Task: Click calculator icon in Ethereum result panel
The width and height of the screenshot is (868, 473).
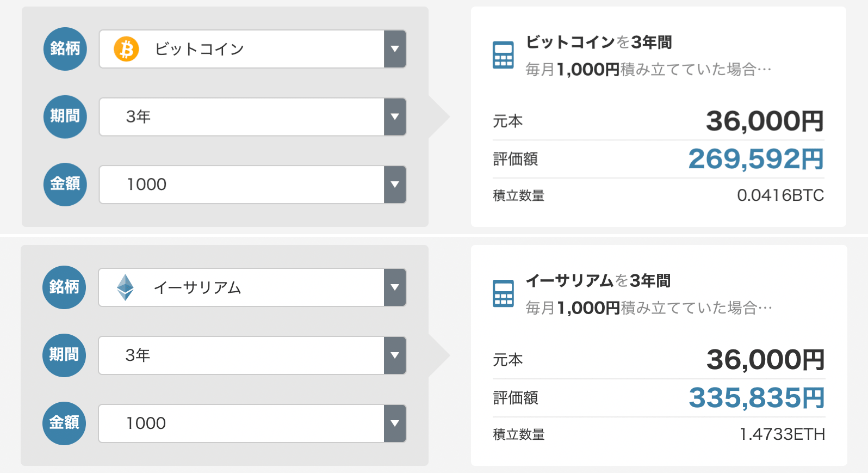Action: point(503,293)
